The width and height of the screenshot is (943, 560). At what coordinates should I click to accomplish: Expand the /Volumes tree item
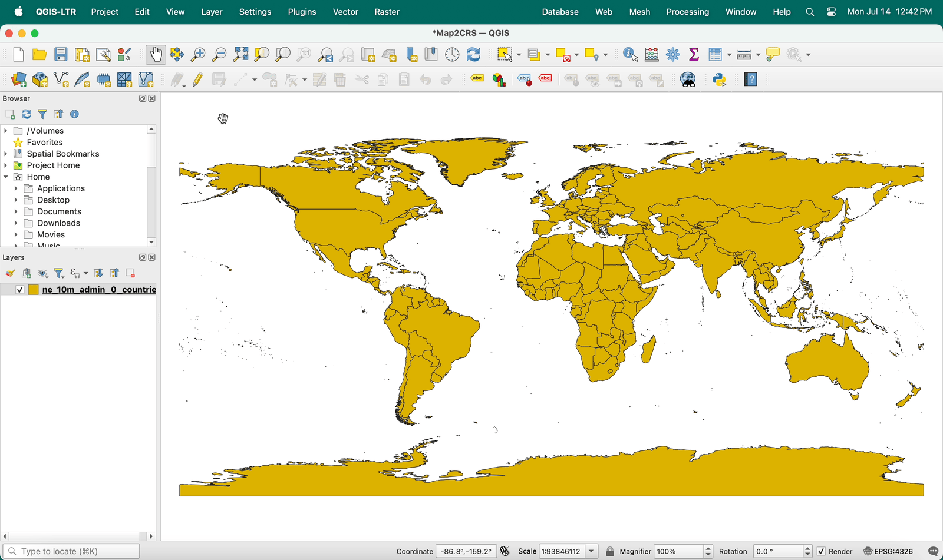point(6,131)
